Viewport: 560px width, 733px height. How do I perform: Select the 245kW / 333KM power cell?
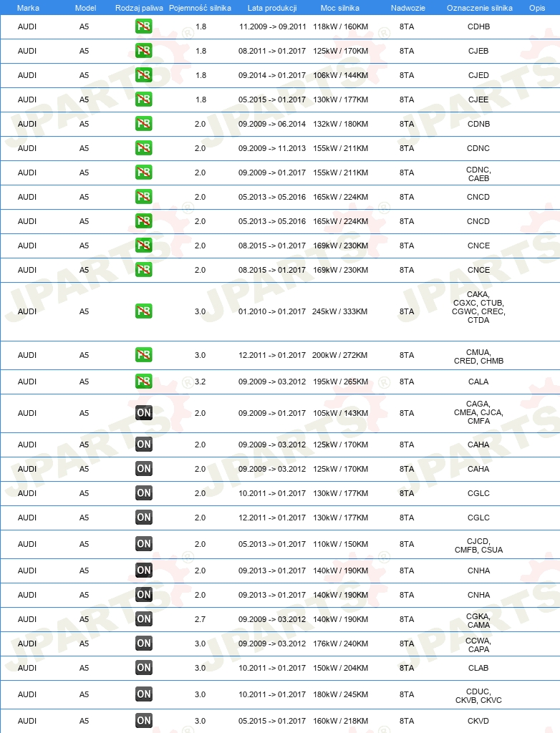click(340, 311)
